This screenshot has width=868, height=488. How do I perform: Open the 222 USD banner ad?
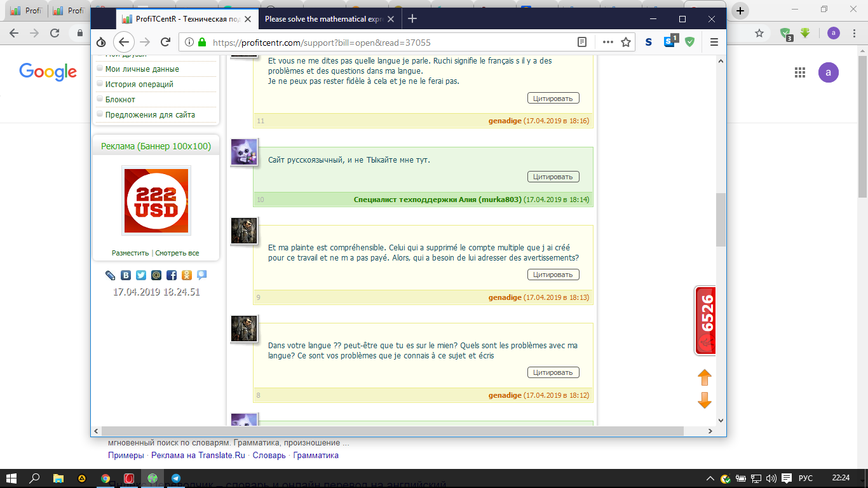(x=156, y=200)
